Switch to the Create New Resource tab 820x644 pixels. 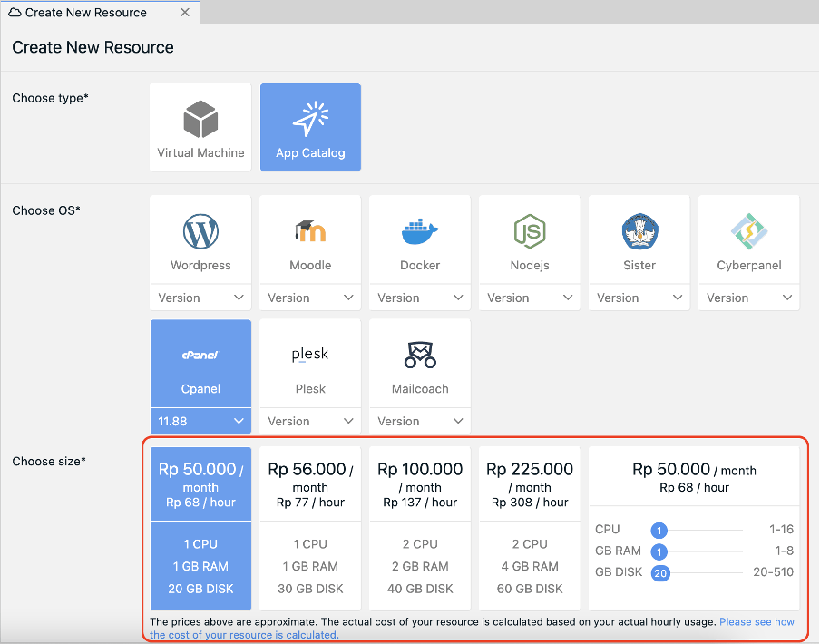86,13
